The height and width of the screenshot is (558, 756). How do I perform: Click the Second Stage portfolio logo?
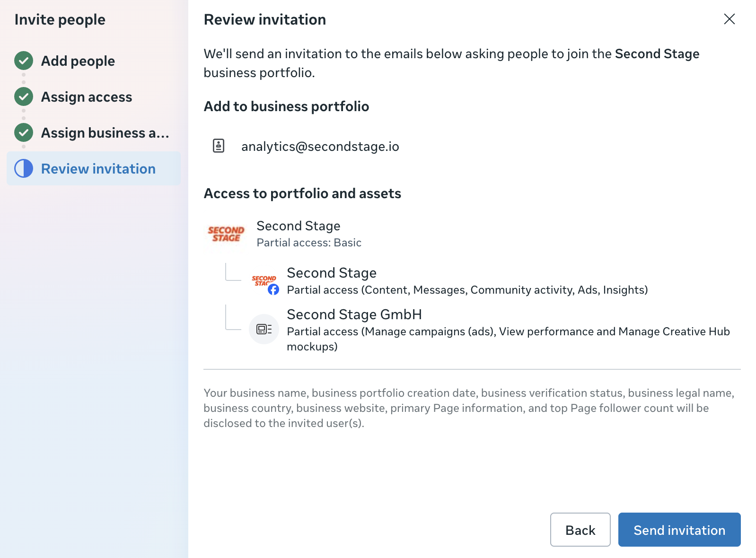[226, 234]
